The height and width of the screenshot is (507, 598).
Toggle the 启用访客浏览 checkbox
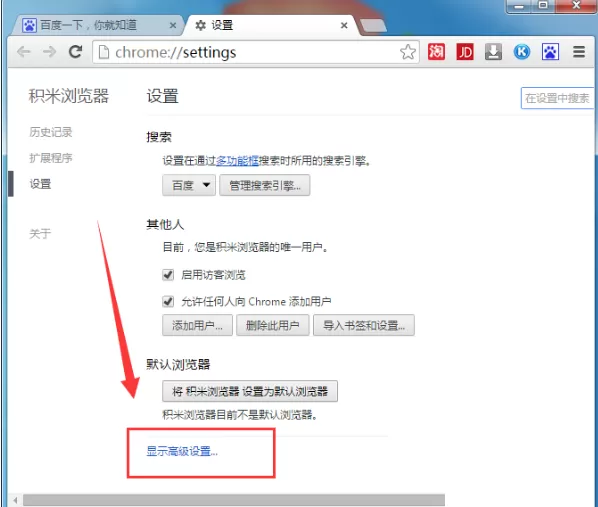168,275
